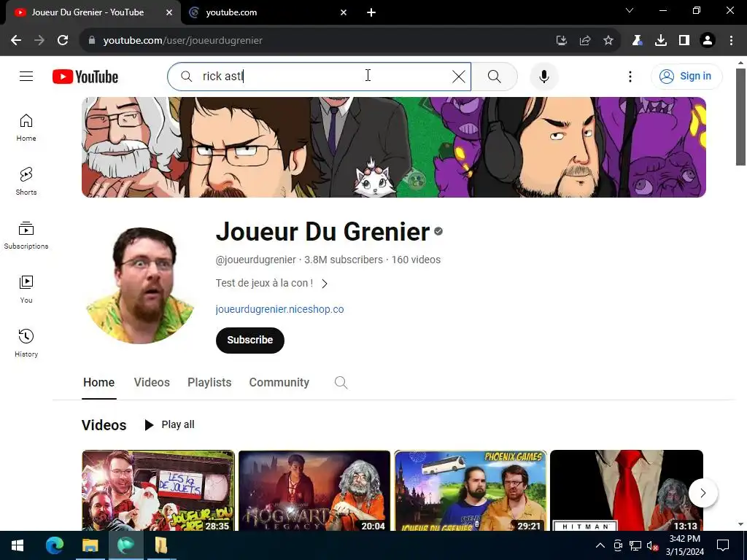Open the Windows Start menu
This screenshot has width=747, height=560.
tap(18, 545)
